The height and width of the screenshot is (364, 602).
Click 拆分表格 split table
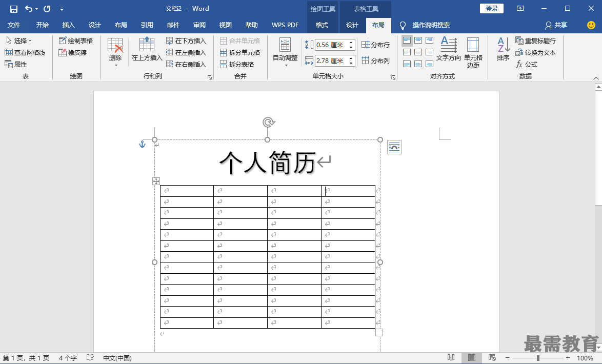(236, 64)
